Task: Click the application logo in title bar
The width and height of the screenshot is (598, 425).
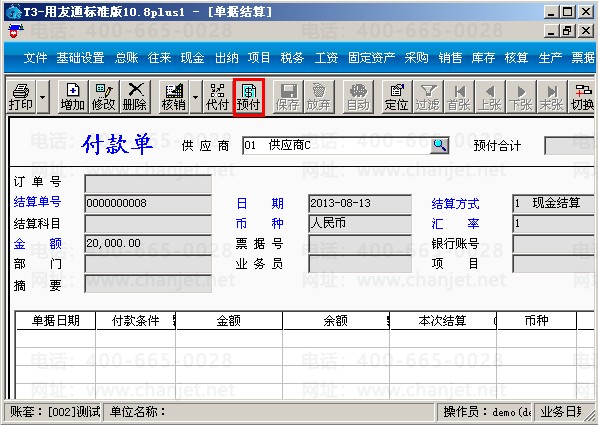Action: pos(13,12)
